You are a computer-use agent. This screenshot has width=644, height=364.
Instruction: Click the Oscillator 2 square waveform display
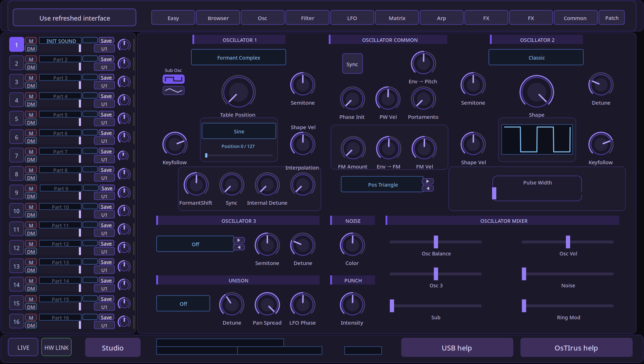(x=537, y=139)
